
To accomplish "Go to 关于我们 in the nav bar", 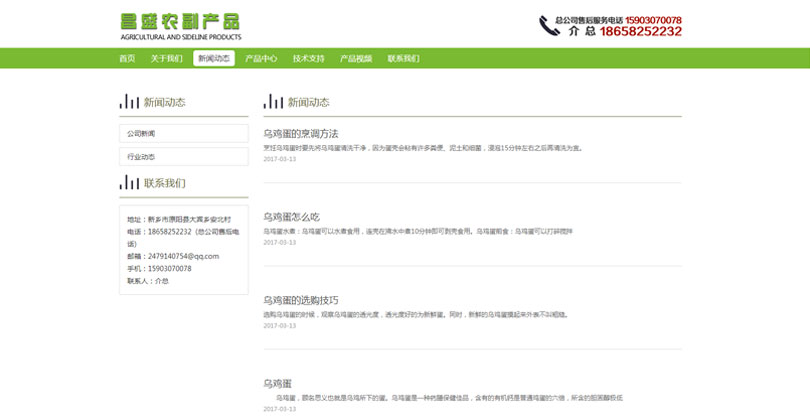I will pos(166,58).
